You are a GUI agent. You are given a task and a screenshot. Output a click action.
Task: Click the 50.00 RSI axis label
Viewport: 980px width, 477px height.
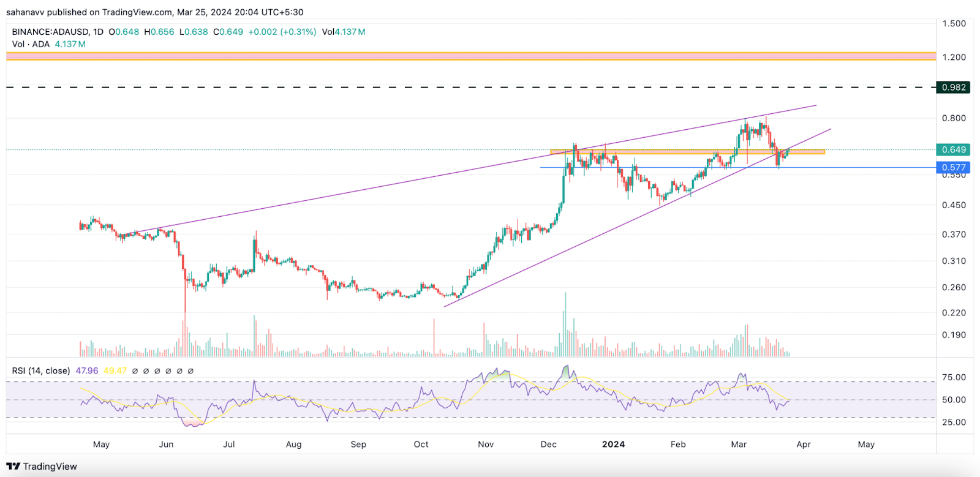click(954, 400)
